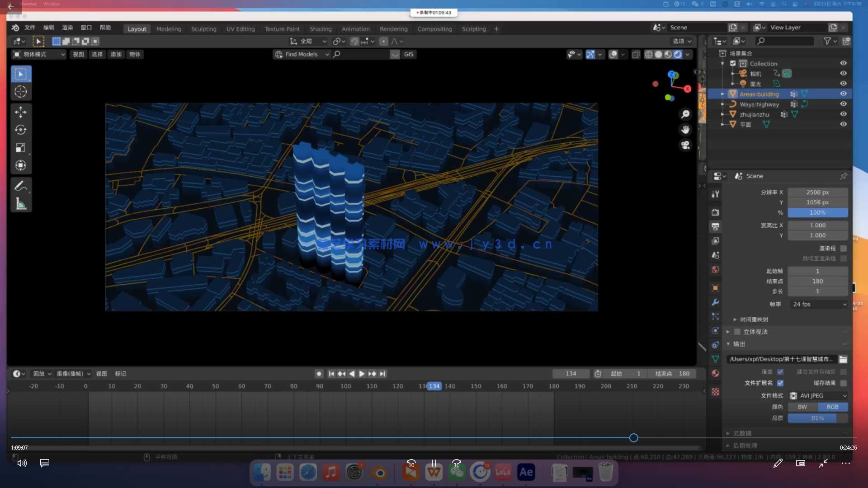Open the Output properties printer tab
Image resolution: width=868 pixels, height=488 pixels.
pyautogui.click(x=715, y=226)
